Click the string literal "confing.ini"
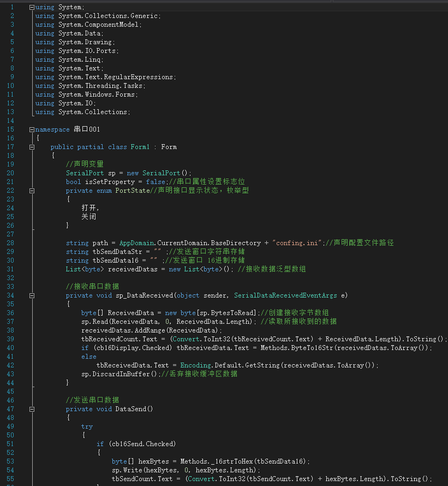448x486 pixels. pyautogui.click(x=297, y=243)
